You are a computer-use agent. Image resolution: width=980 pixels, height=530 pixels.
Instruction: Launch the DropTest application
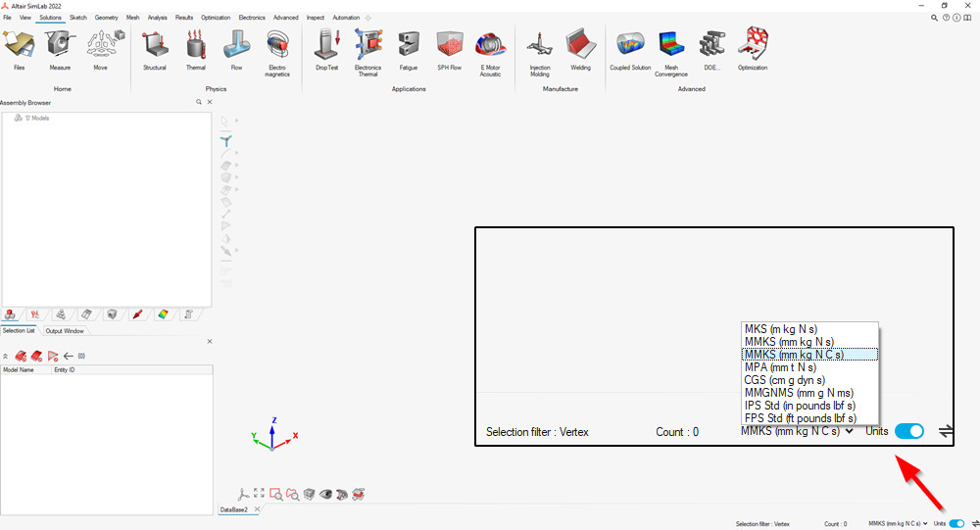pos(326,49)
